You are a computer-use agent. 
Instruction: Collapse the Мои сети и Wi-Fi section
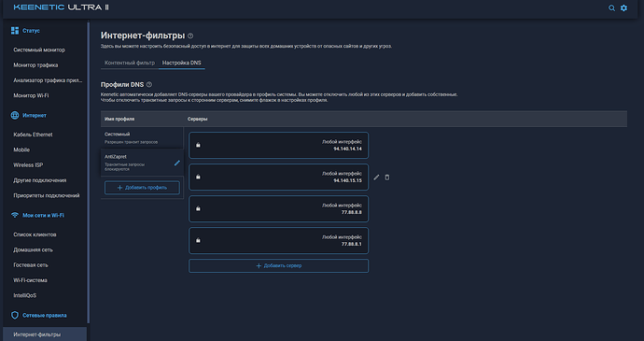point(43,215)
